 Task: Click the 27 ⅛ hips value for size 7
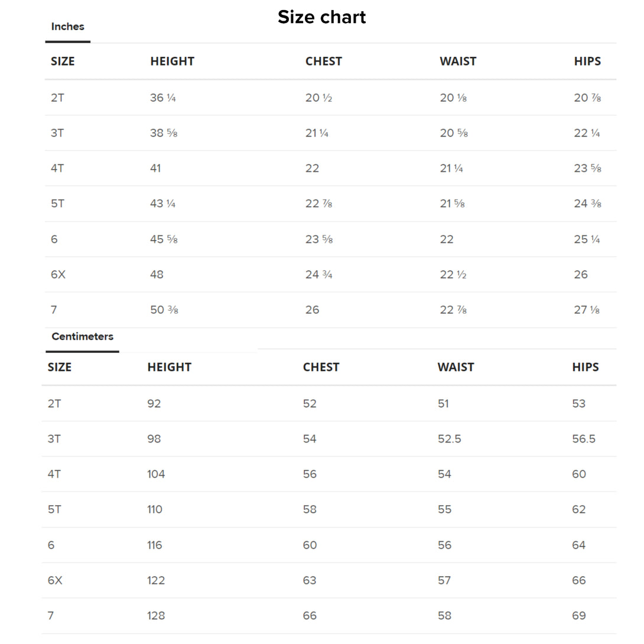point(587,310)
